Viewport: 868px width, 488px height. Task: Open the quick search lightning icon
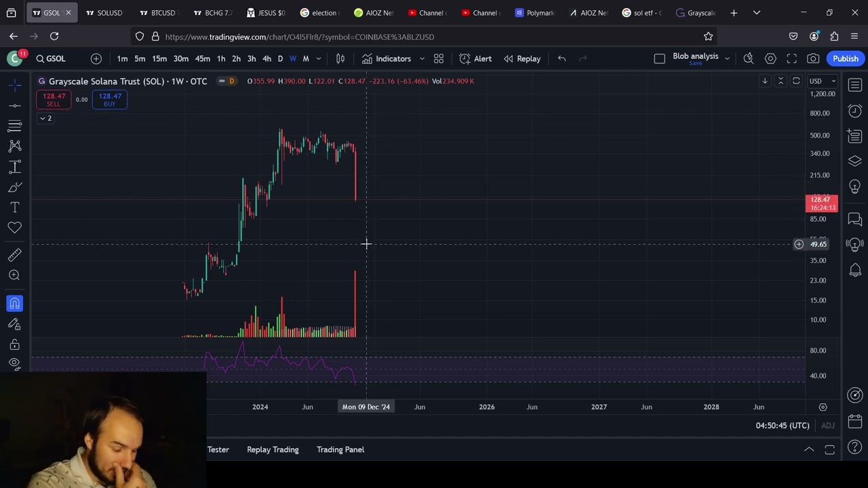(x=749, y=59)
